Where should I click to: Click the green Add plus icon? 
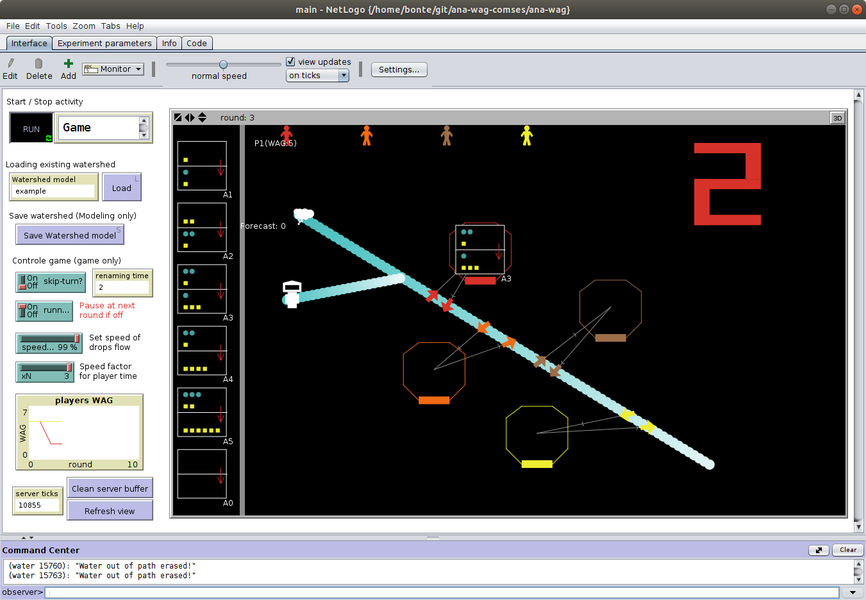[x=68, y=63]
